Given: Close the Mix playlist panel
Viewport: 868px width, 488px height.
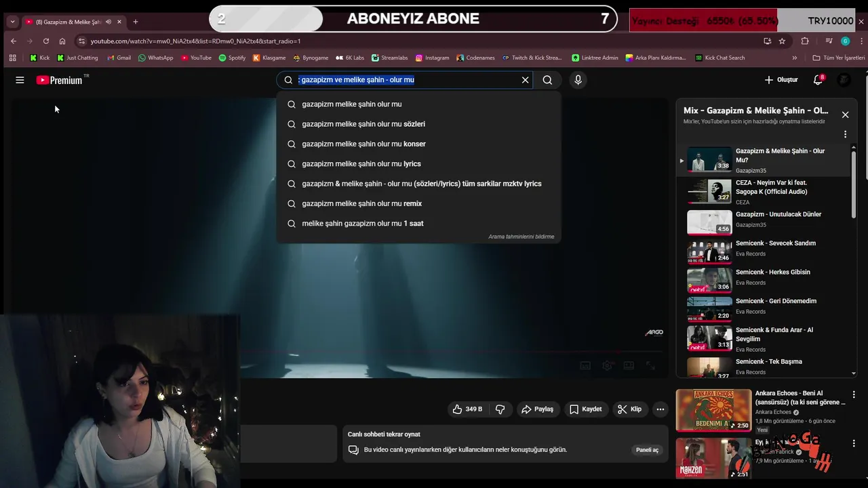Looking at the screenshot, I should point(845,115).
